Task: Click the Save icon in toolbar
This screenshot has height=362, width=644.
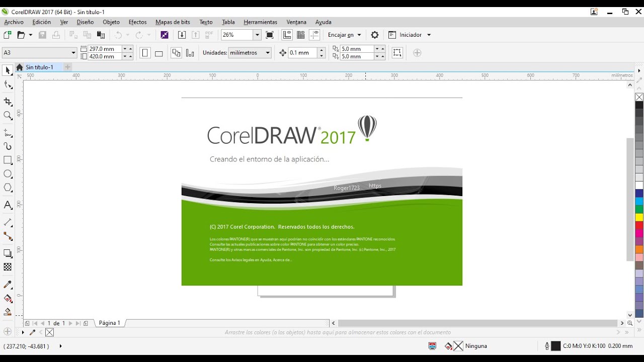Action: click(42, 35)
